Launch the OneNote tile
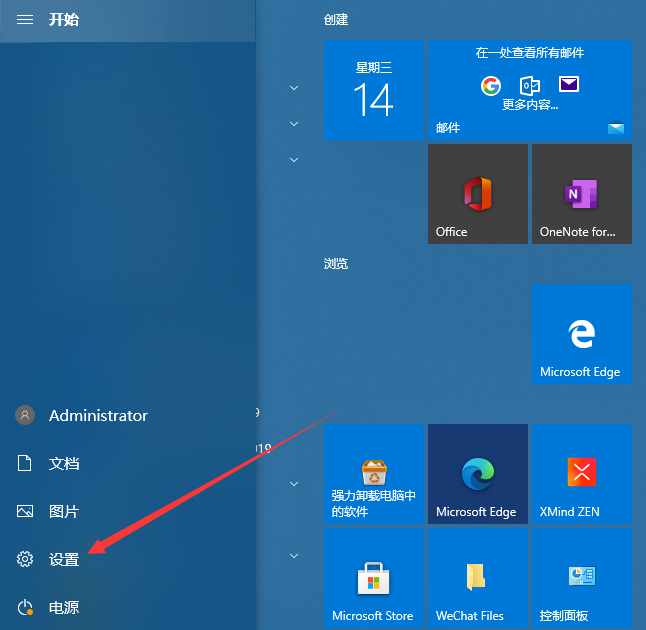The image size is (646, 630). point(581,193)
